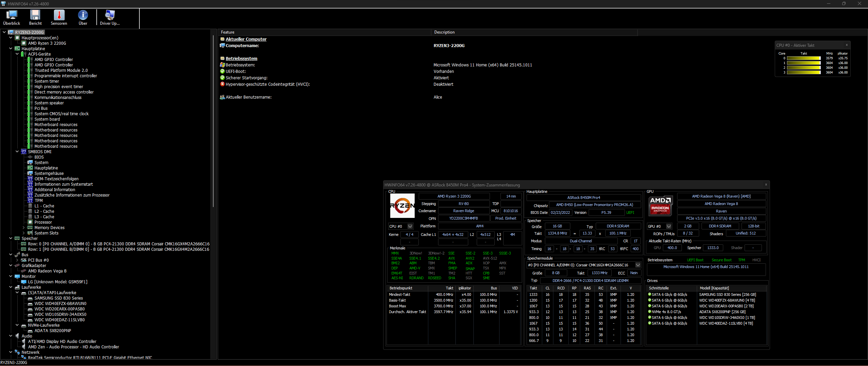The width and height of the screenshot is (868, 366).
Task: Expand the System Slots node
Action: (24, 233)
